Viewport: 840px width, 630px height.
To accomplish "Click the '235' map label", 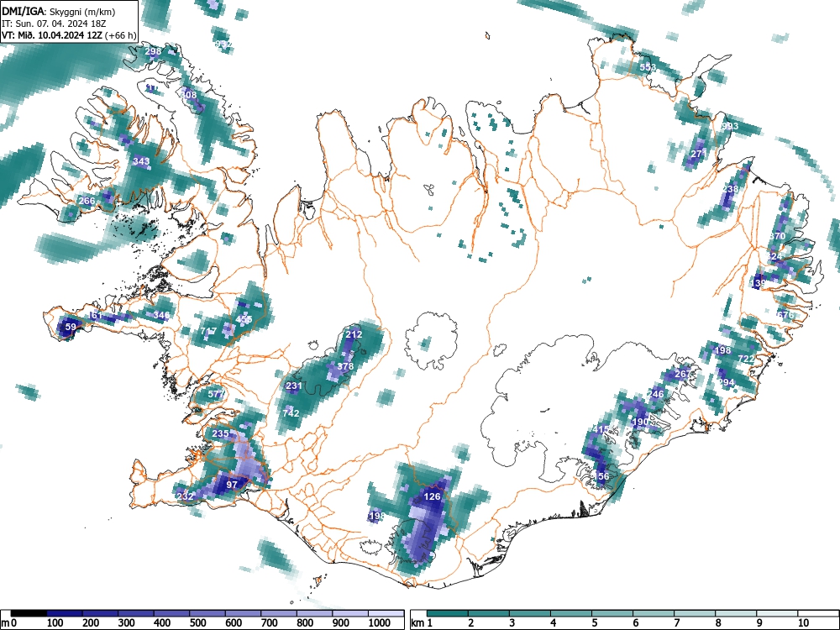I will [221, 433].
